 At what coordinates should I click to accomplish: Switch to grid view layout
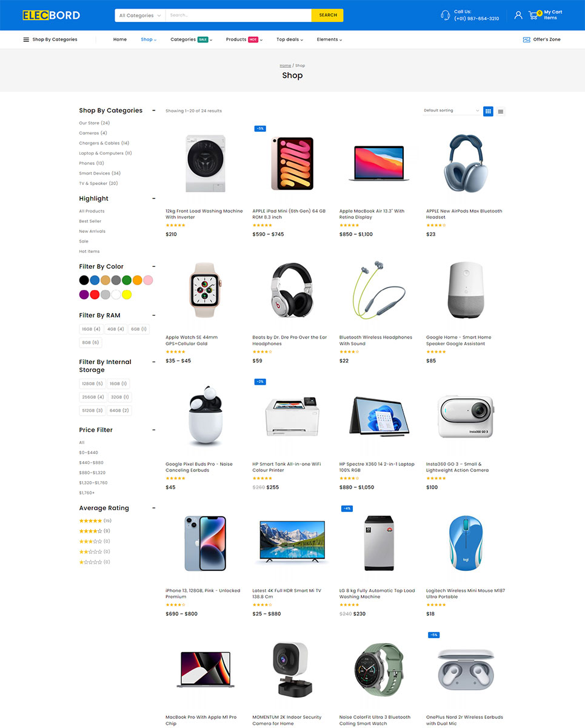pos(488,111)
